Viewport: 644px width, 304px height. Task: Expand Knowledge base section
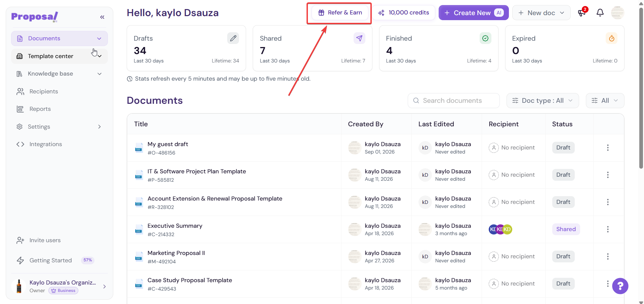(x=99, y=74)
